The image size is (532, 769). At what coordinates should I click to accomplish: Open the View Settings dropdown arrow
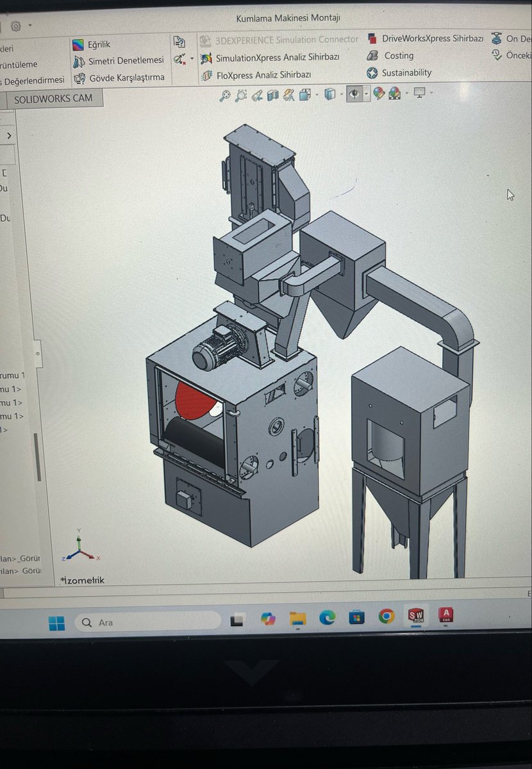tap(431, 94)
